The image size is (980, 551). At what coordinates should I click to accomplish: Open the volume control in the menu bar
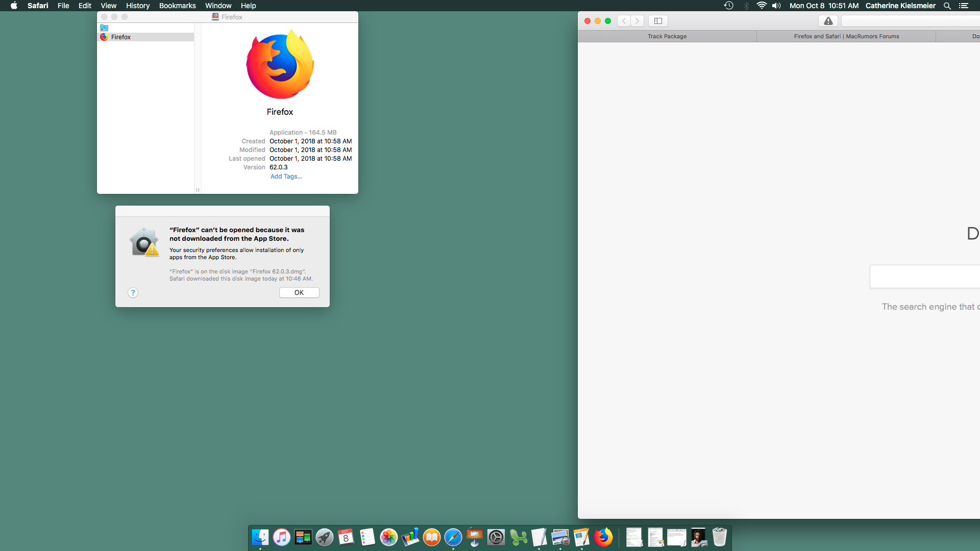tap(776, 6)
